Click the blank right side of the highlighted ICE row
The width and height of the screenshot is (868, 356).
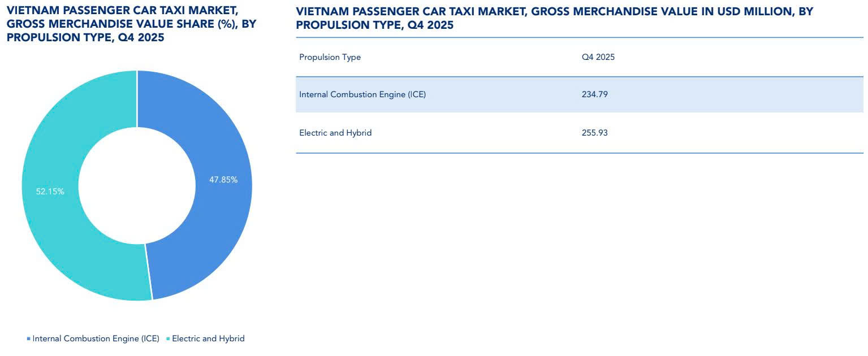763,94
